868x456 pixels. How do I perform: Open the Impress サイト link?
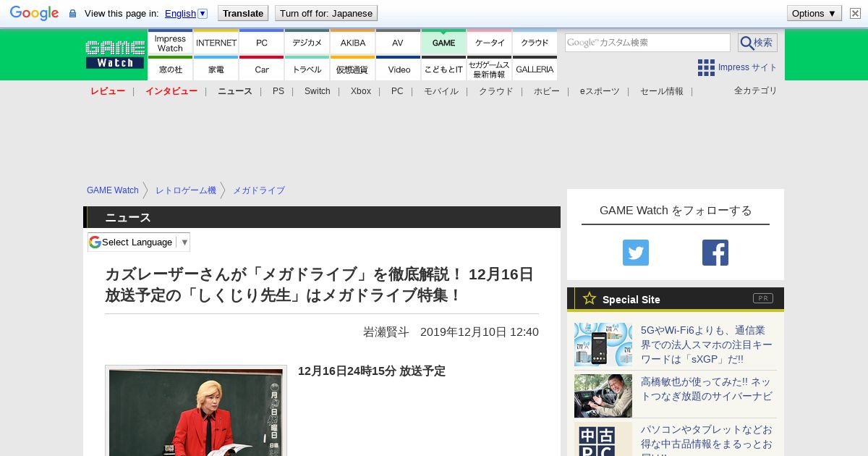pos(747,67)
